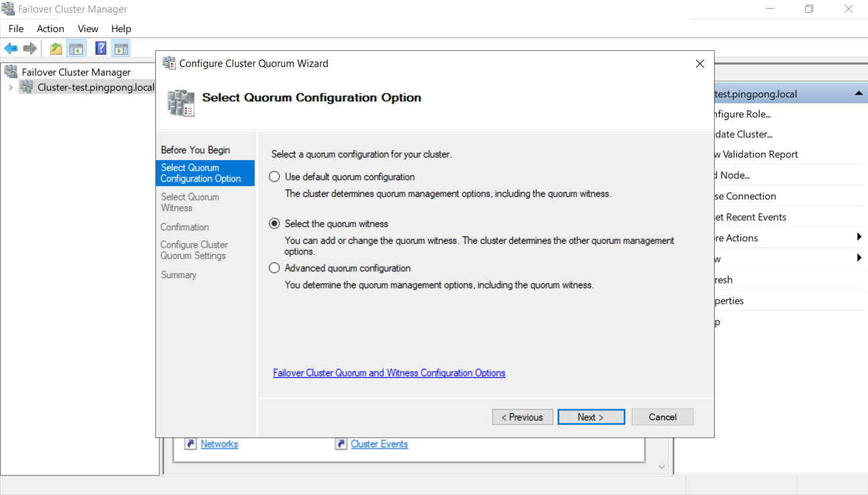
Task: Click Validate Cluster action in Actions pane
Action: click(x=743, y=134)
